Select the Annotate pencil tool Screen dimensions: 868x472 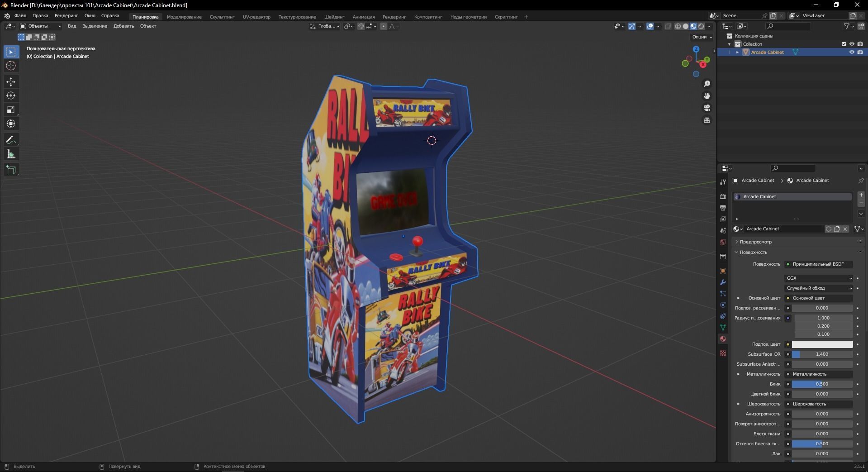coord(11,140)
